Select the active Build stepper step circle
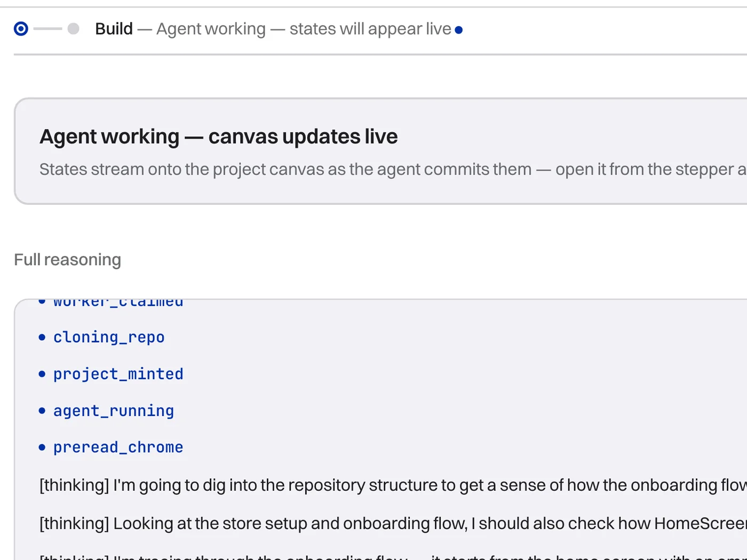 coord(21,29)
